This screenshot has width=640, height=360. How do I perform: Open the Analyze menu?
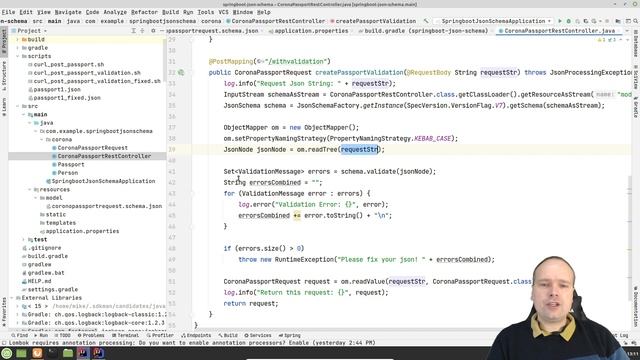pos(115,12)
